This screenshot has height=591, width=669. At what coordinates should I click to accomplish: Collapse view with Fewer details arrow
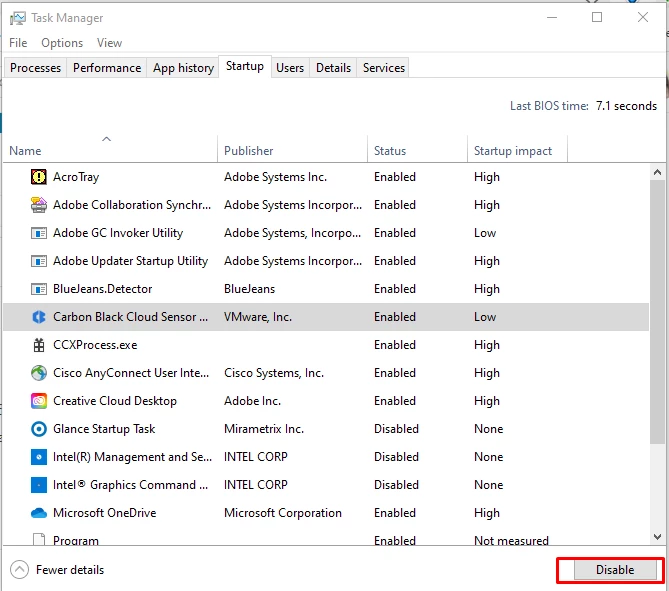[20, 570]
